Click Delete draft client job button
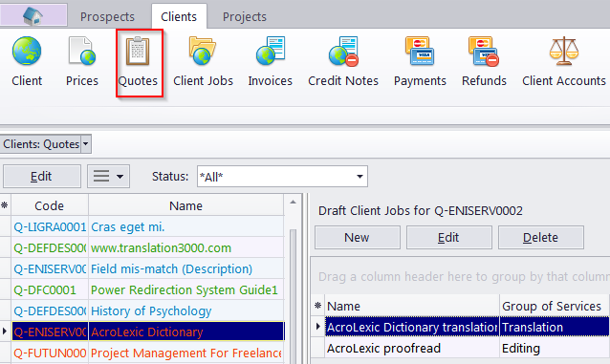The width and height of the screenshot is (610, 364). click(x=541, y=237)
